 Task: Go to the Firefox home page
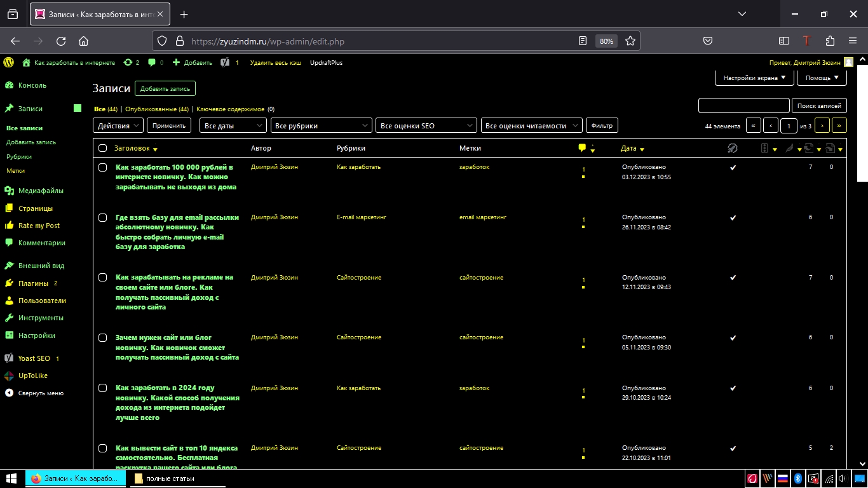(x=83, y=41)
